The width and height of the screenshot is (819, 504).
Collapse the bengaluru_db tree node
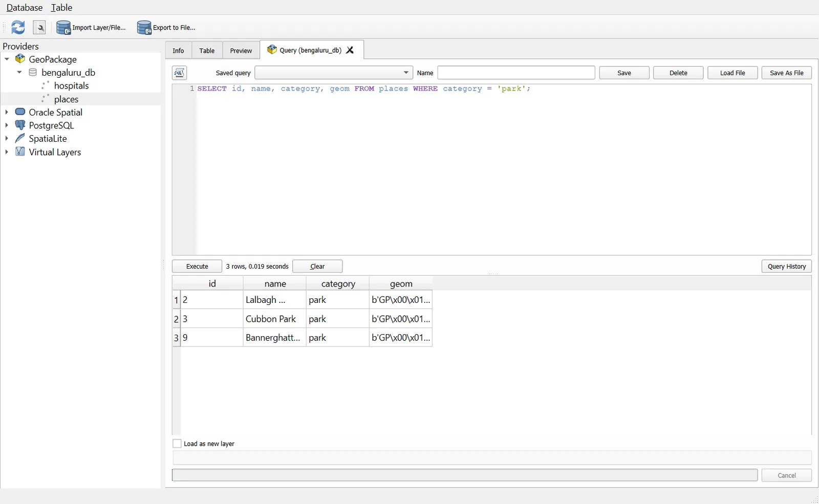coord(19,72)
